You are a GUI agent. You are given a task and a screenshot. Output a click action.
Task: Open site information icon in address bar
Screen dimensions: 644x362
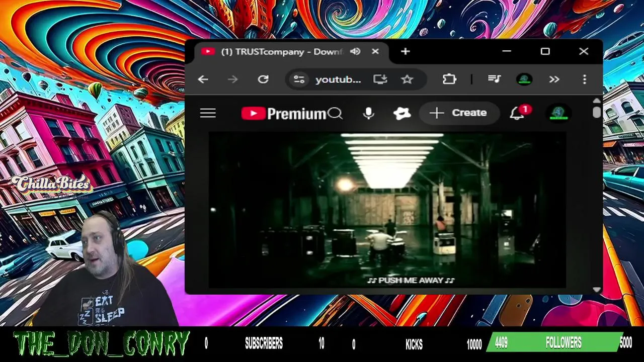tap(299, 79)
